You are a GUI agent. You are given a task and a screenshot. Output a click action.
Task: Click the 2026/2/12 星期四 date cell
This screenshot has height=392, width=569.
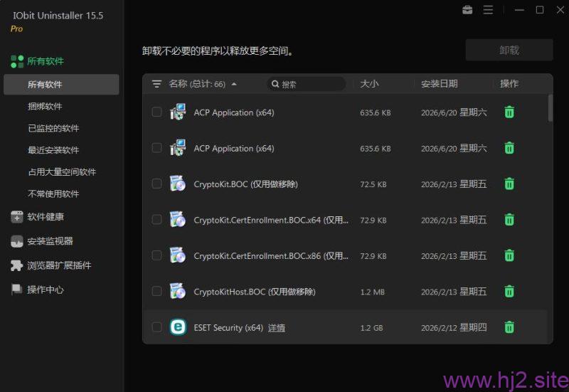[x=454, y=328]
